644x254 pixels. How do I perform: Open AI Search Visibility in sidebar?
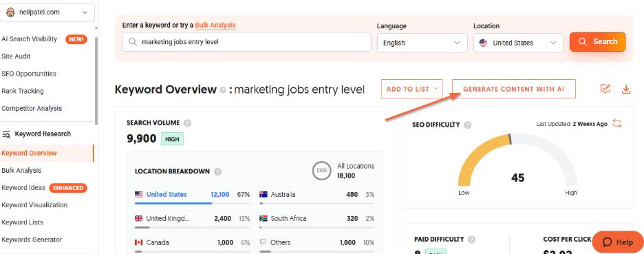tap(29, 39)
